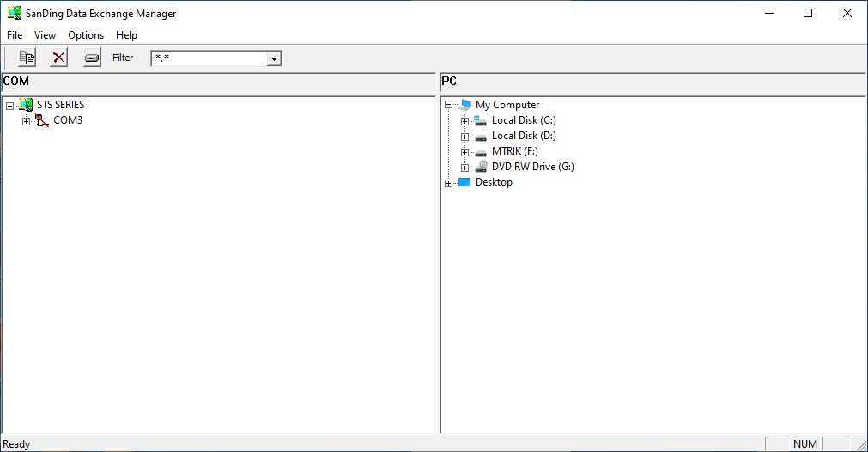The height and width of the screenshot is (452, 868).
Task: Open the Filter dropdown arrow
Action: pos(274,58)
